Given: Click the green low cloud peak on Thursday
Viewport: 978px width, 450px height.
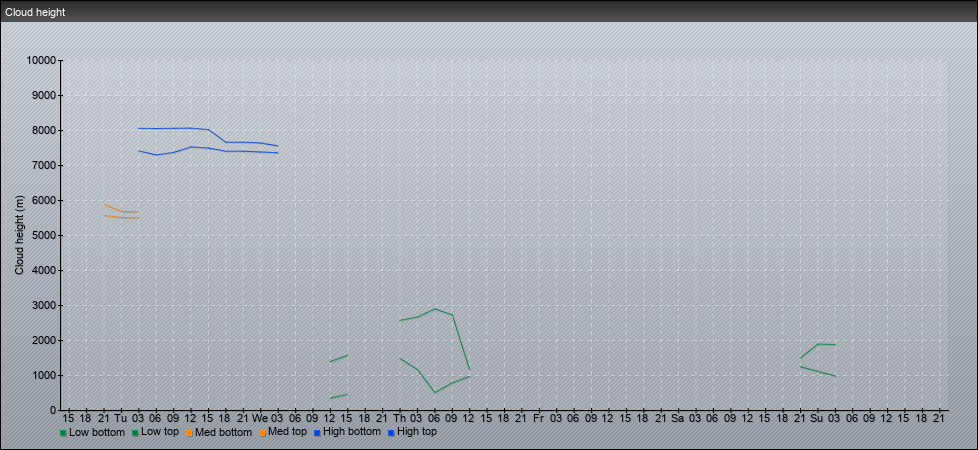Looking at the screenshot, I should [435, 309].
